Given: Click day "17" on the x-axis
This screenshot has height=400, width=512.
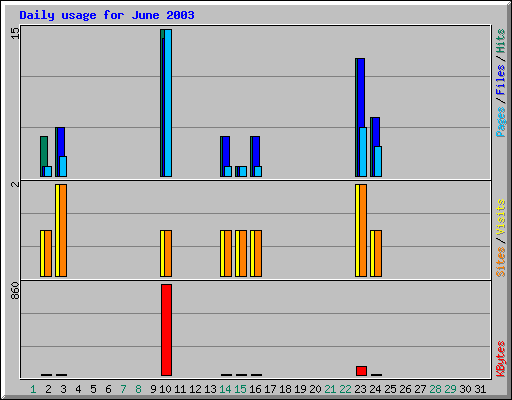Looking at the screenshot, I should (270, 389).
